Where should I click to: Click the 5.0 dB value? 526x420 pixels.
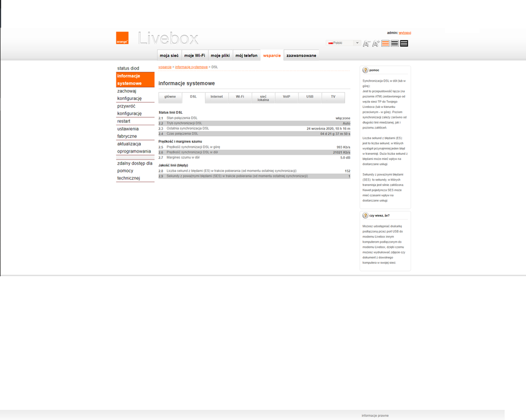pos(345,157)
